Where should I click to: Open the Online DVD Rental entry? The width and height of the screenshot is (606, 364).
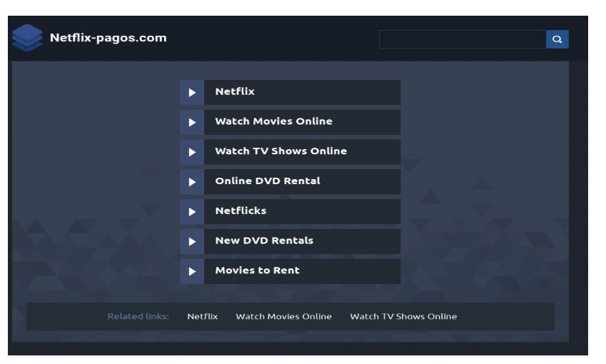tap(268, 181)
